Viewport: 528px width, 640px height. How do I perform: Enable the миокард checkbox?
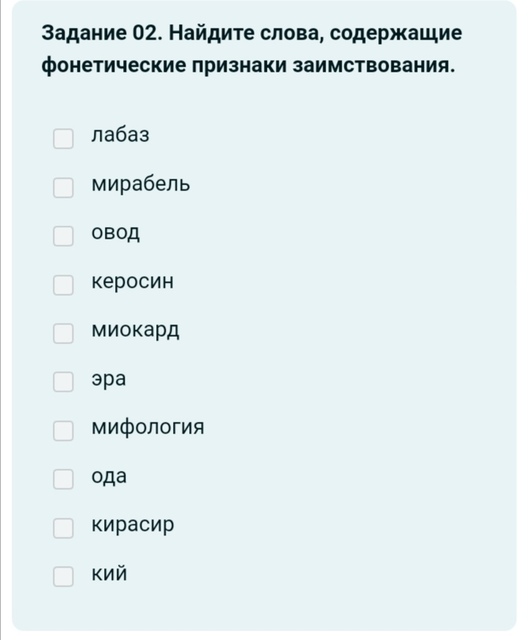(x=63, y=333)
